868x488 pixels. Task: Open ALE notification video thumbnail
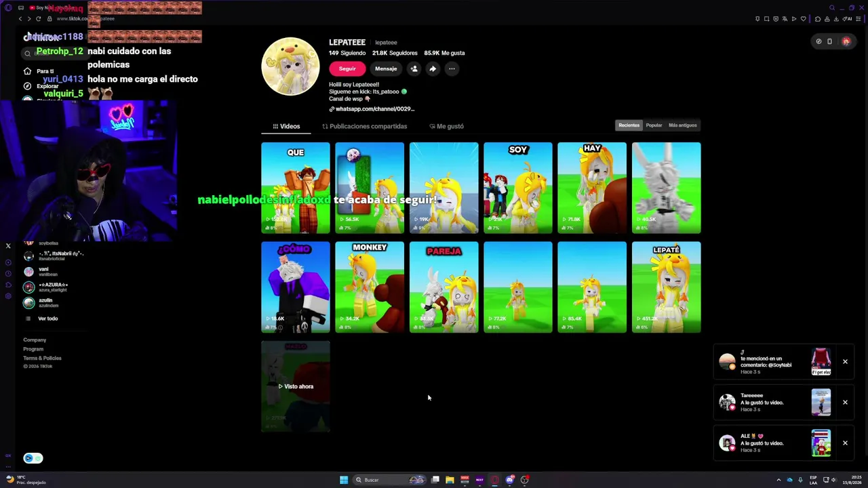[x=821, y=443]
